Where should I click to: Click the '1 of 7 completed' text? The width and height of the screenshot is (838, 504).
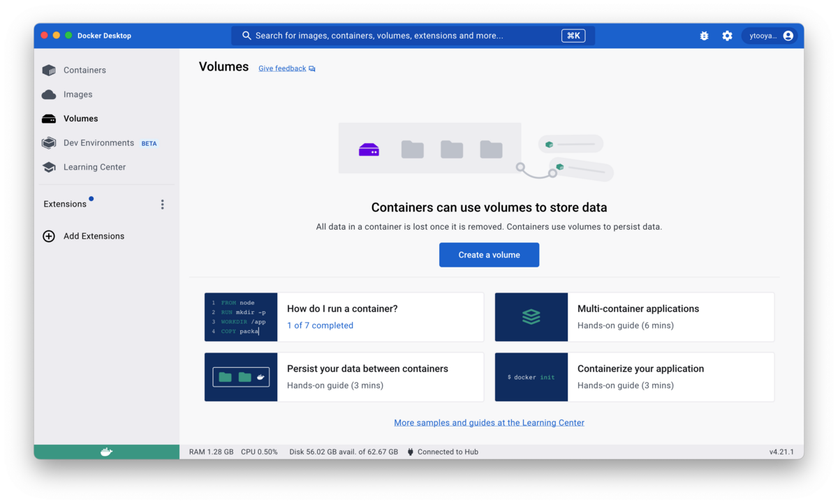[x=320, y=325]
